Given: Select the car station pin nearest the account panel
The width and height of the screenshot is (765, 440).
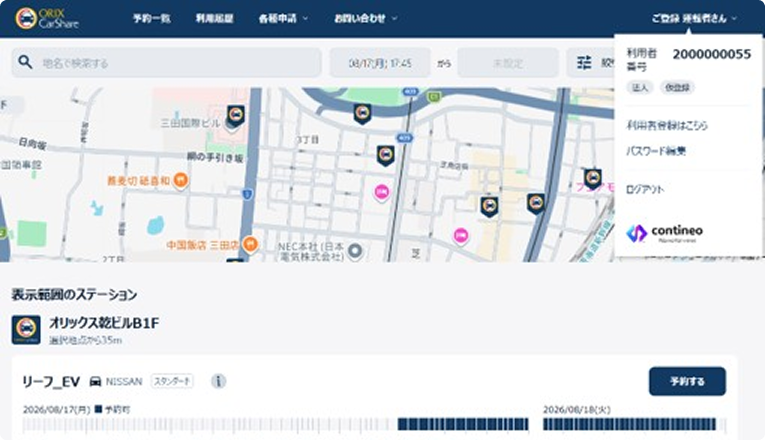Looking at the screenshot, I should [x=593, y=179].
